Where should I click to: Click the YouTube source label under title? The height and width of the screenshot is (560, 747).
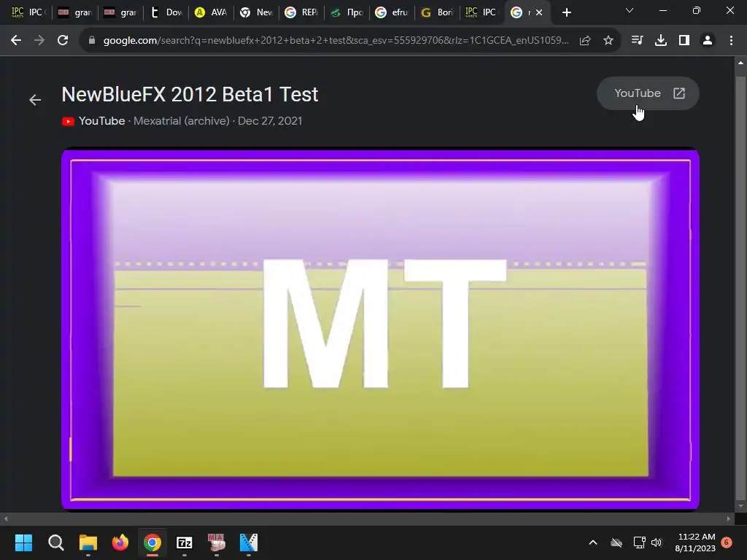point(102,121)
